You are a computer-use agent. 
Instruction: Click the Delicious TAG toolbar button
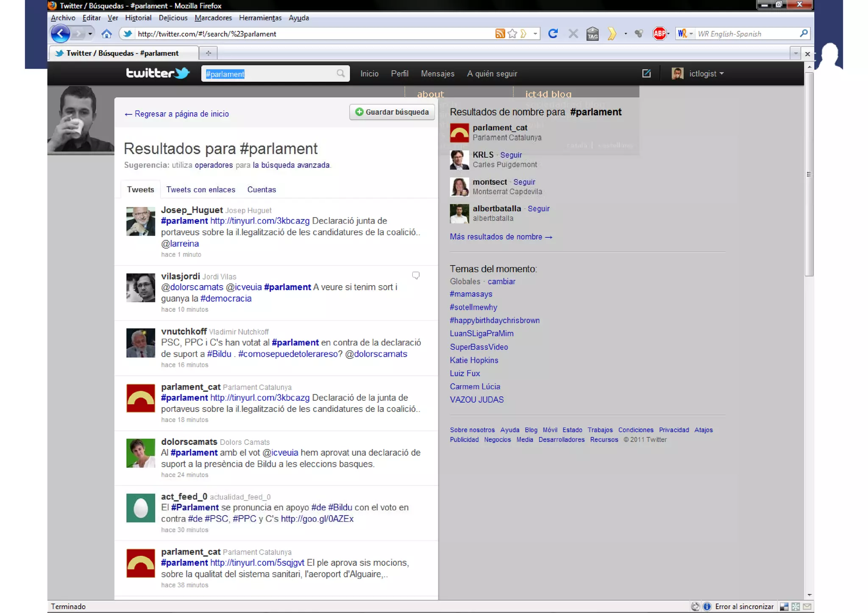(x=592, y=34)
